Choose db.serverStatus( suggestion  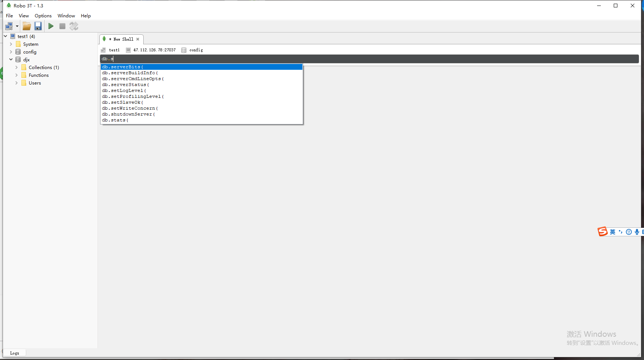tap(202, 85)
